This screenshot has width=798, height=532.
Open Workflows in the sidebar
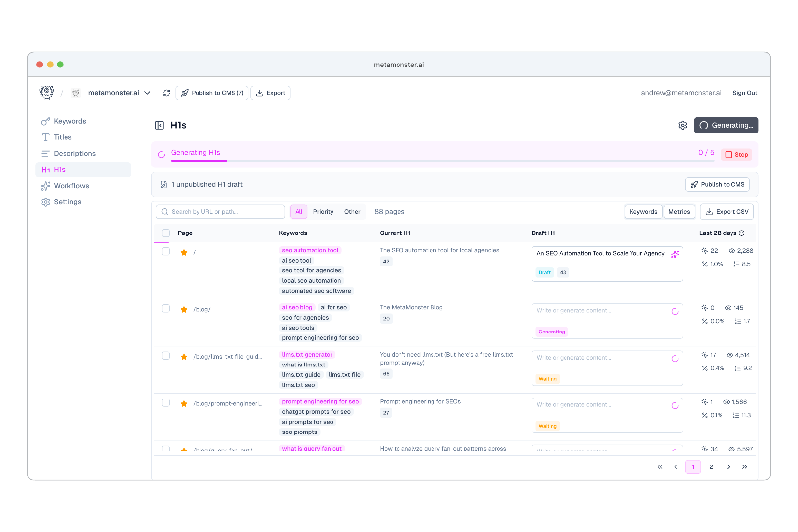click(x=71, y=186)
